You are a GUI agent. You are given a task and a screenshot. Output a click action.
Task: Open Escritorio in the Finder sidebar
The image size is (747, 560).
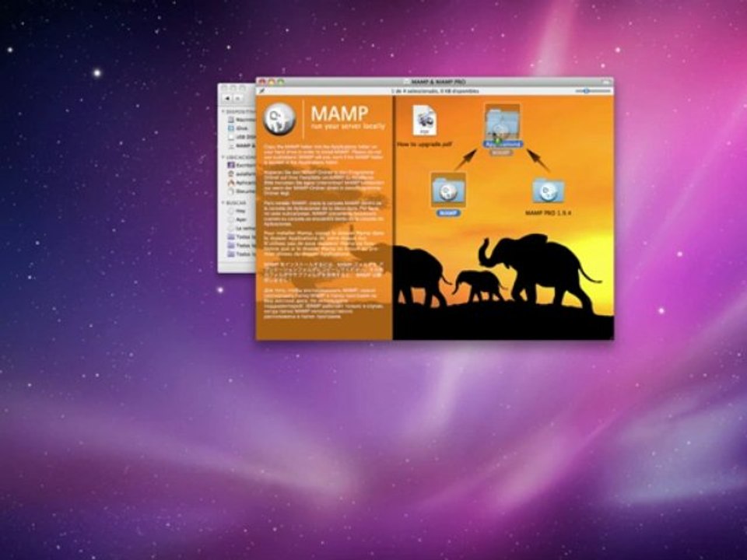pyautogui.click(x=241, y=165)
